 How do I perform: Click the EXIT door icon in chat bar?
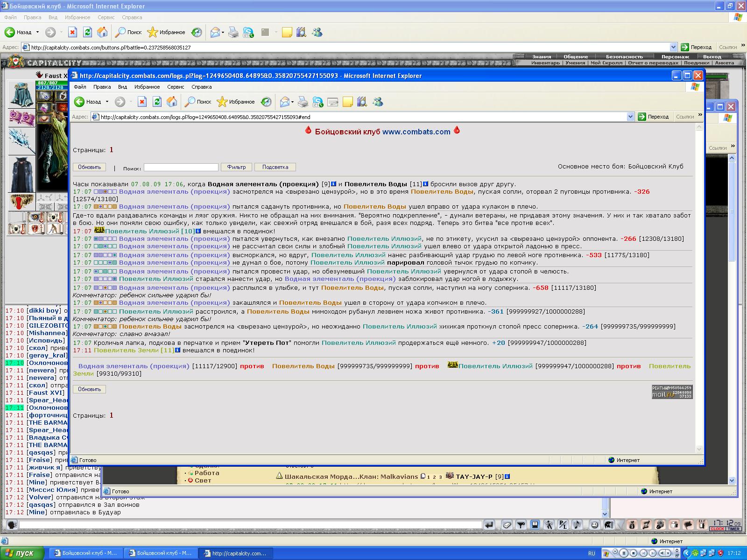tap(702, 525)
